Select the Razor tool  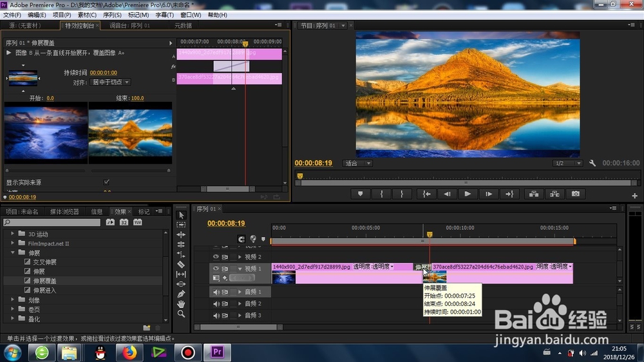pyautogui.click(x=181, y=265)
